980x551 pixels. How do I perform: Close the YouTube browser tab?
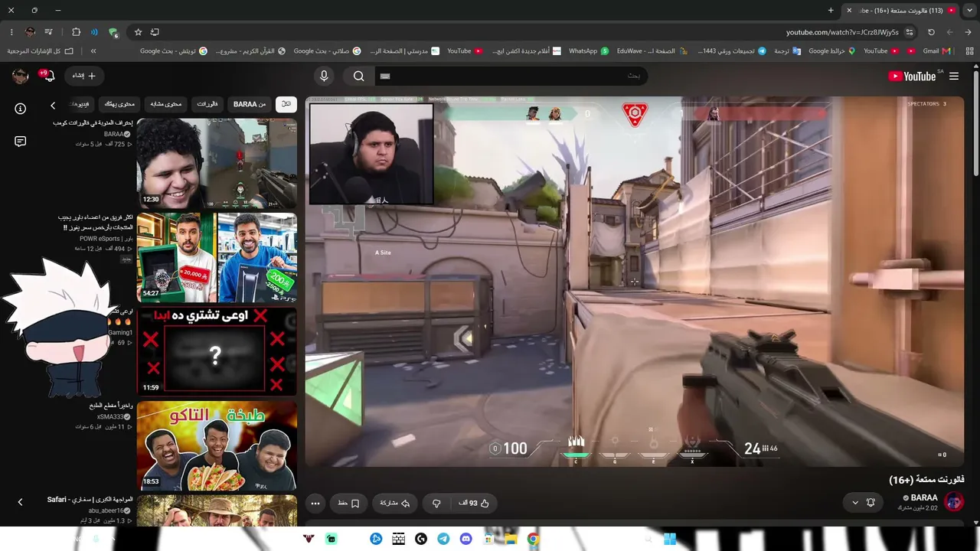coord(848,10)
